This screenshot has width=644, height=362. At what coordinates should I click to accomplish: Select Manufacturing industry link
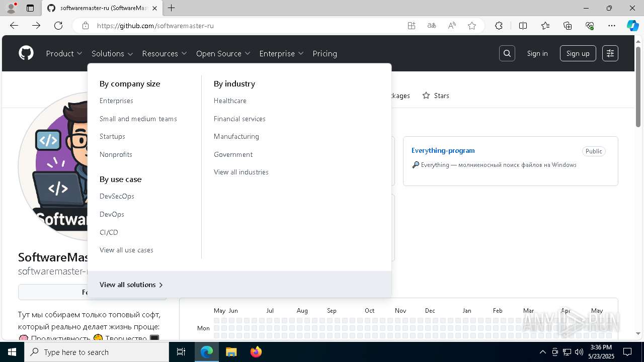pyautogui.click(x=236, y=136)
